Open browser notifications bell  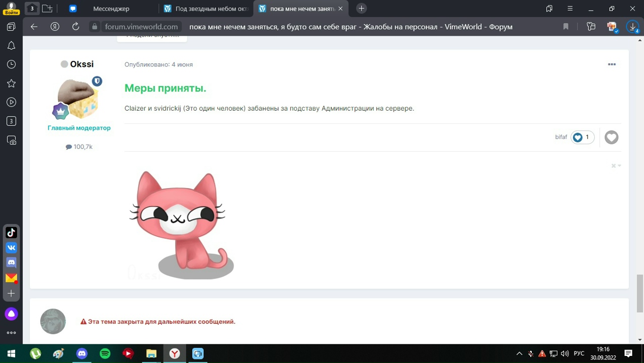click(x=11, y=46)
